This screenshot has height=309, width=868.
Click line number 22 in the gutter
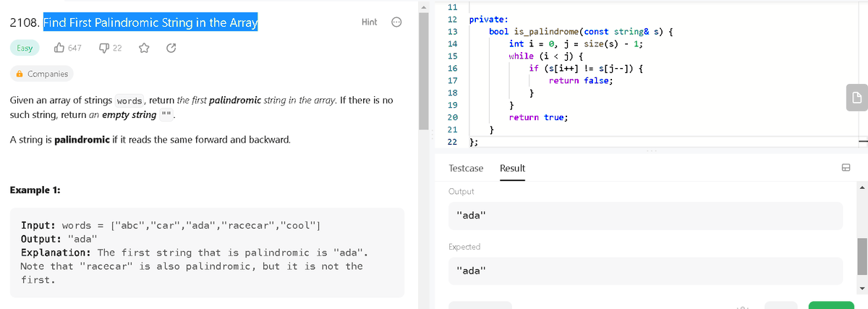452,141
